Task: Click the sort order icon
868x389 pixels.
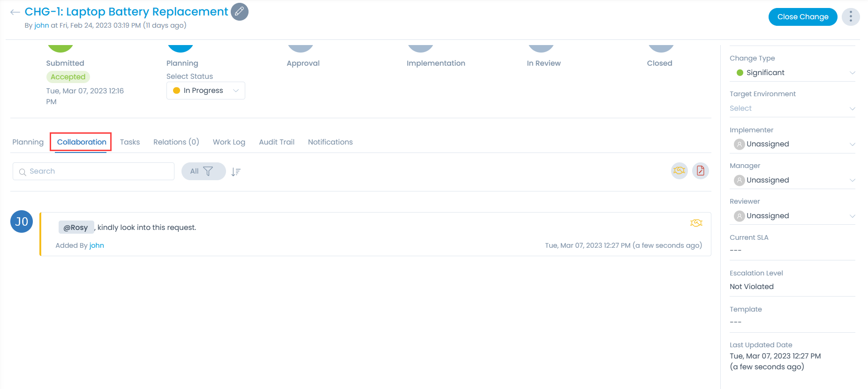Action: (236, 172)
